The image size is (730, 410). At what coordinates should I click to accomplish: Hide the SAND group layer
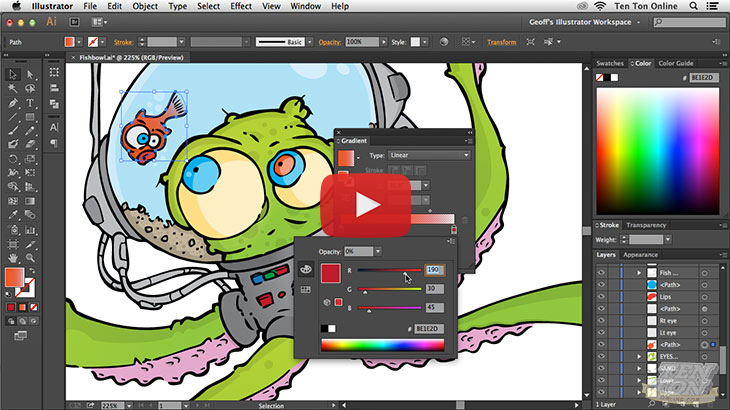[x=601, y=368]
